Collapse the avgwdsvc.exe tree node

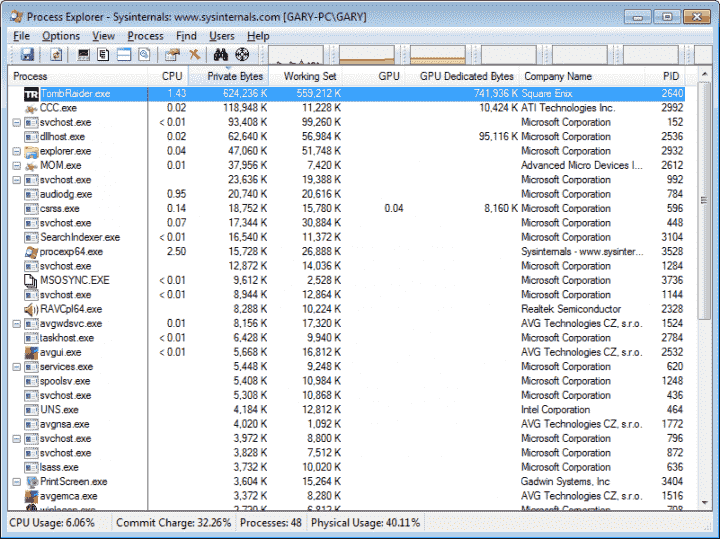coord(17,324)
